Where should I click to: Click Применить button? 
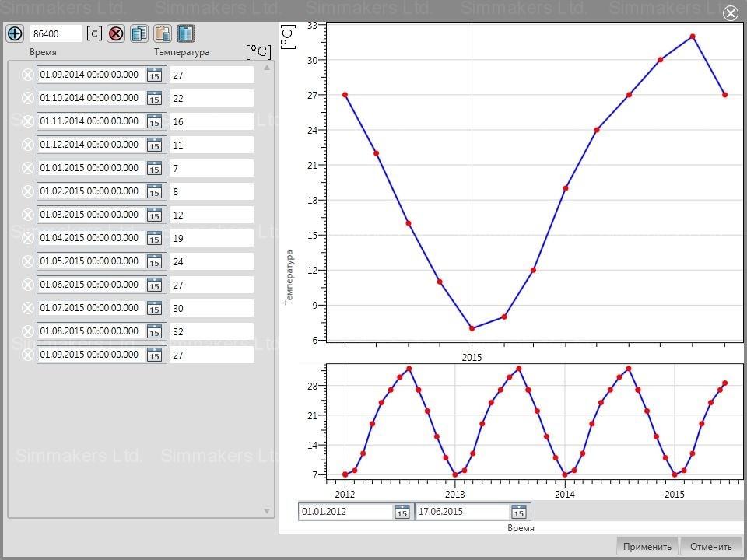point(647,546)
